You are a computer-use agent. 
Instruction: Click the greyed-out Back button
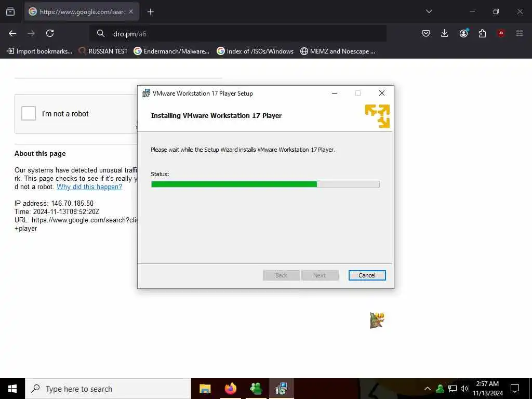281,275
